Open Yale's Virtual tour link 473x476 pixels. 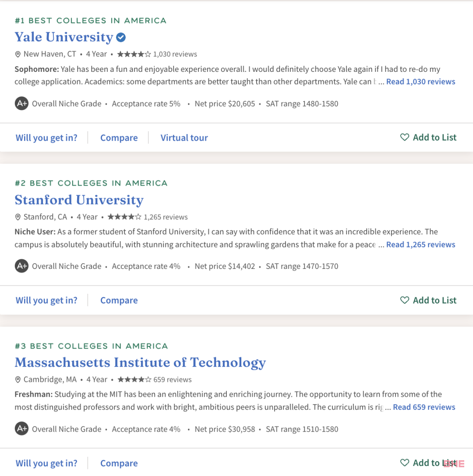tap(184, 138)
